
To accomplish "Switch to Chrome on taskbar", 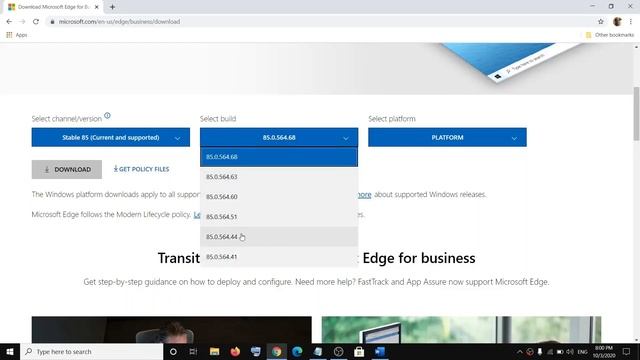I will click(x=276, y=351).
